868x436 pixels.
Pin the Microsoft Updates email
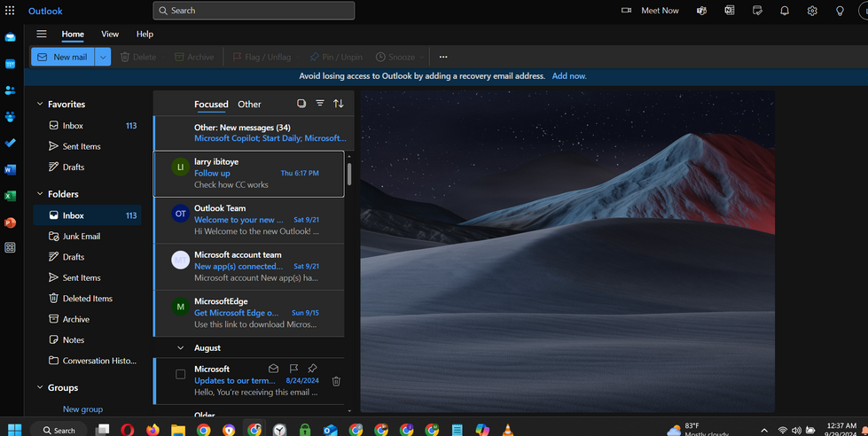312,369
